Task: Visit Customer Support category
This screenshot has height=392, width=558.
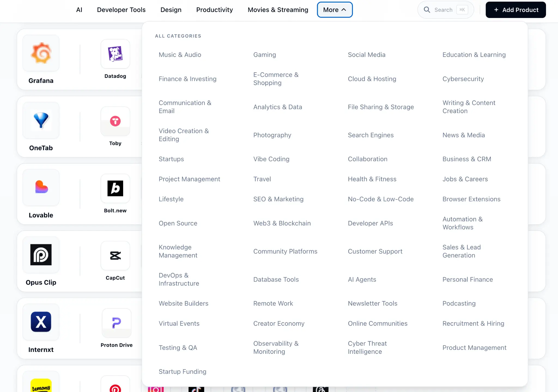Action: point(375,251)
